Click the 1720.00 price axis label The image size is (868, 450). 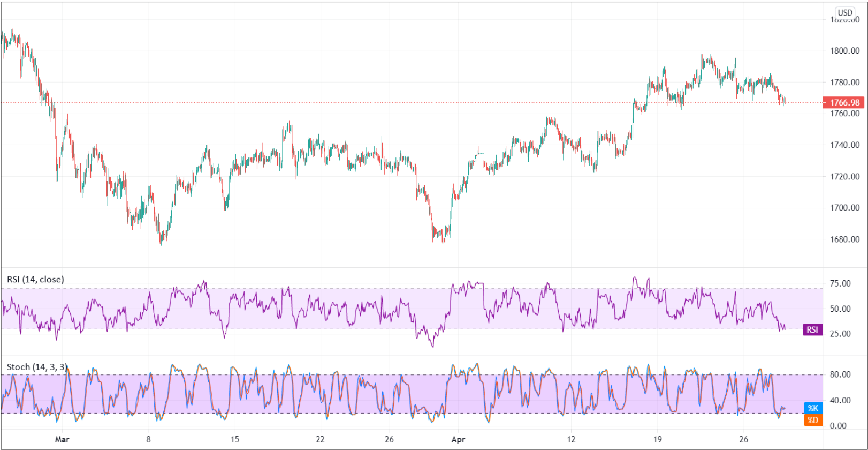(844, 177)
